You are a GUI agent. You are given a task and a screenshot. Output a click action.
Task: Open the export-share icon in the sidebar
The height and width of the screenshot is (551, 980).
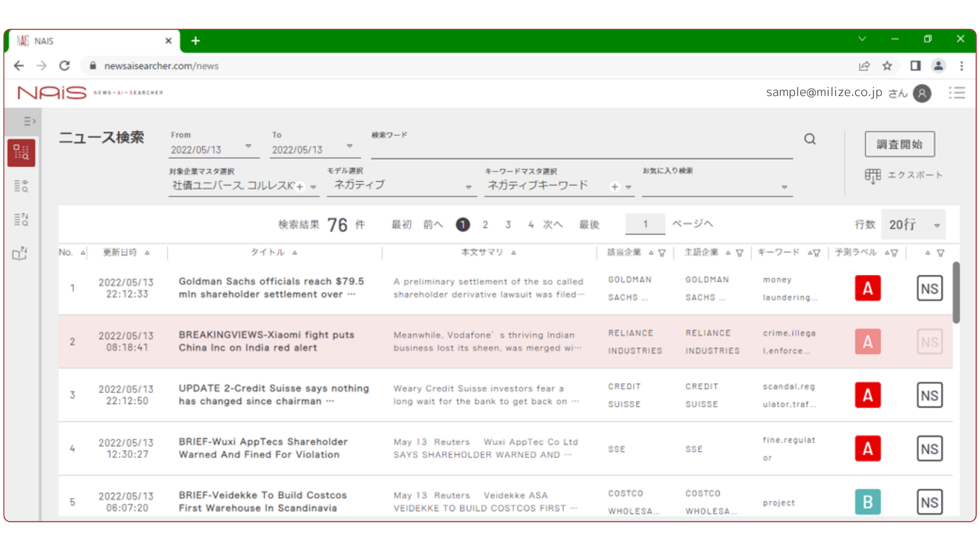click(20, 253)
